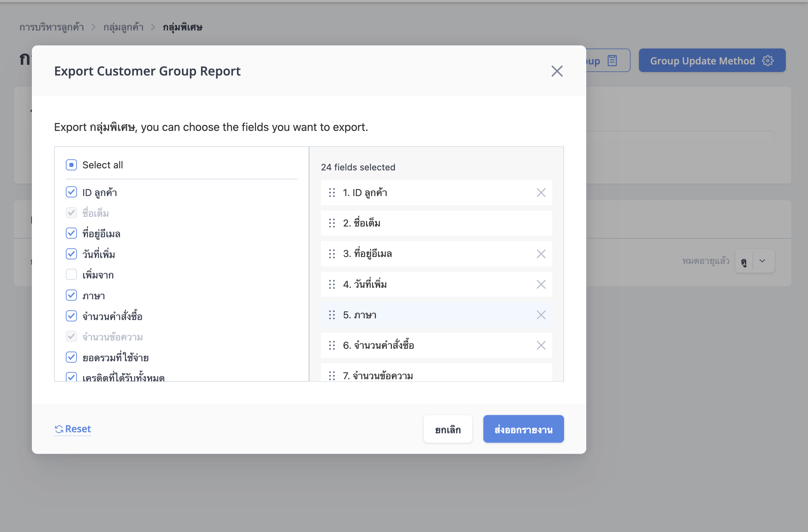The width and height of the screenshot is (808, 532).
Task: Remove the '4. วันที่เพิ่ม' selected field
Action: pos(541,284)
